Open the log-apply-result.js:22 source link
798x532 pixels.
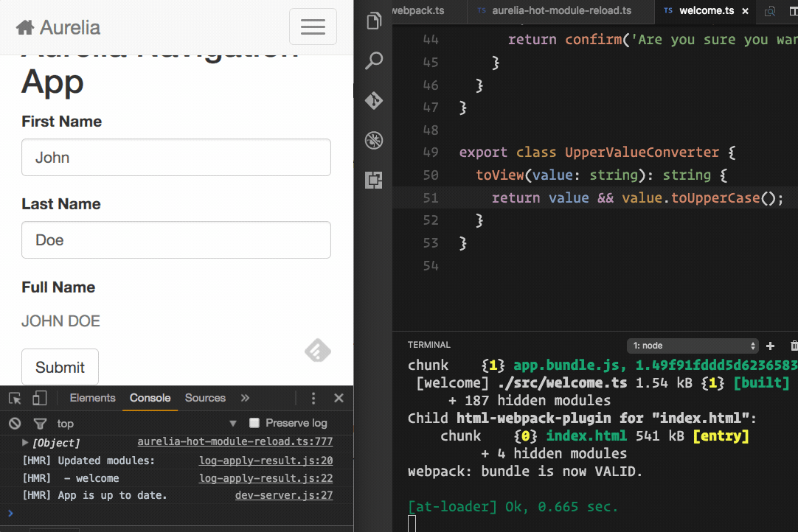point(266,478)
